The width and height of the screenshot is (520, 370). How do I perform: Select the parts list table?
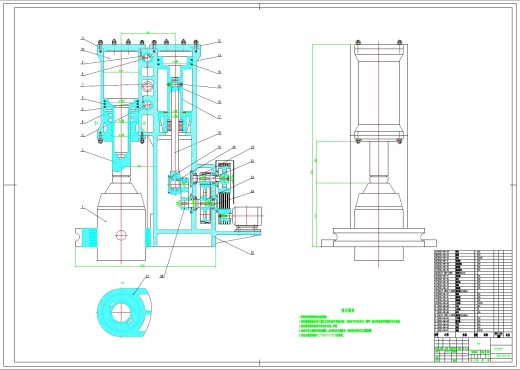coord(473,294)
